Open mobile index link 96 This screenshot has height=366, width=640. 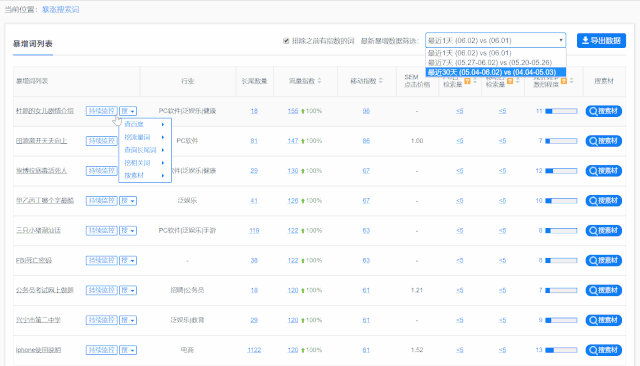[366, 111]
